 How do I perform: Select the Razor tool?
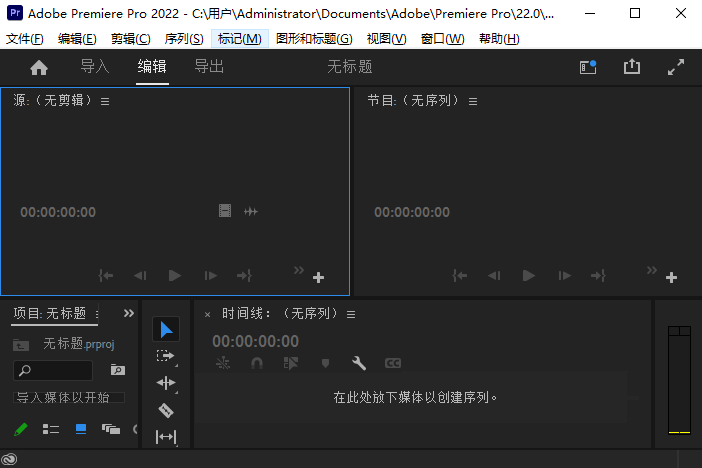[x=166, y=410]
